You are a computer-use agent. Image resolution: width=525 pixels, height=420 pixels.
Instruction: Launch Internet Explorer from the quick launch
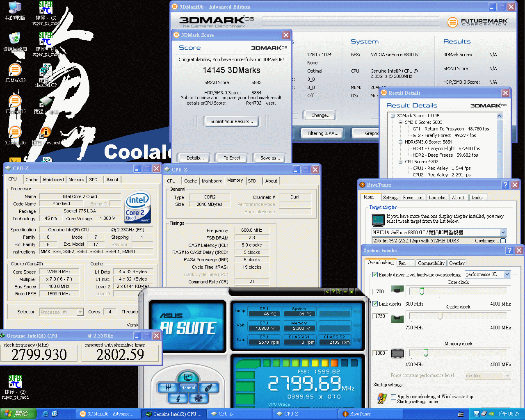point(46,414)
